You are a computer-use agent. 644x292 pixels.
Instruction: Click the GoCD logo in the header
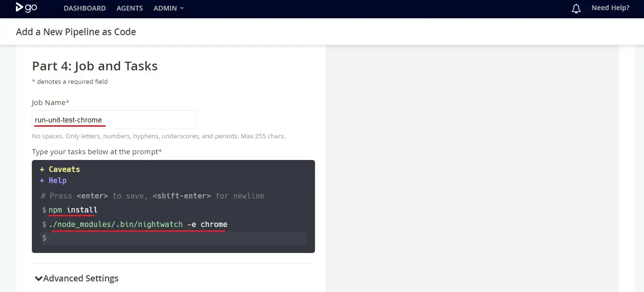(27, 8)
